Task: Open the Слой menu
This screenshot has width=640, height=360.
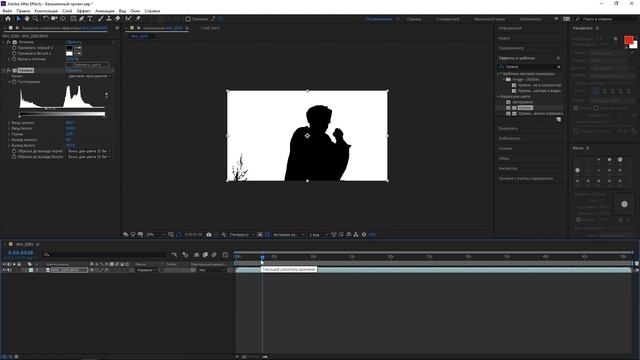Action: click(67, 11)
